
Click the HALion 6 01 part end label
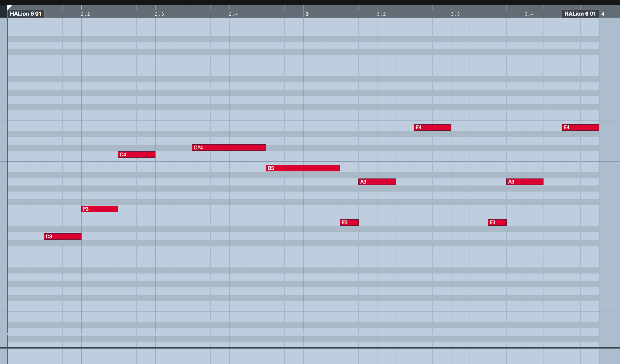tap(580, 14)
